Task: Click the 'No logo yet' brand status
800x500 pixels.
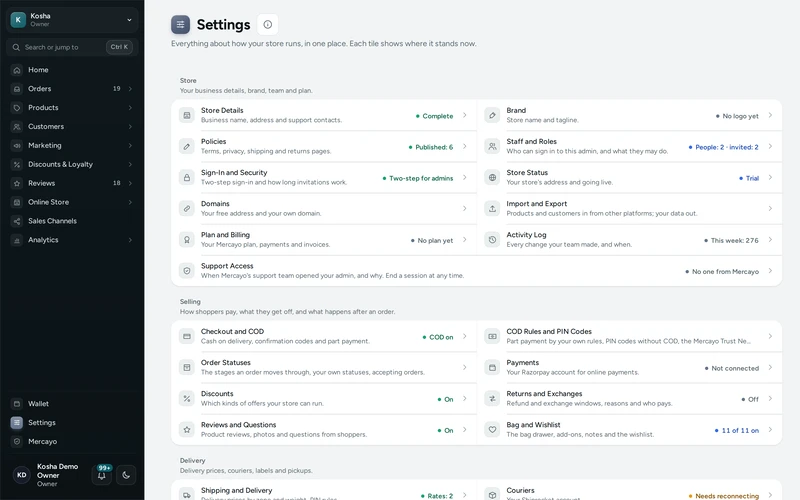Action: coord(737,116)
